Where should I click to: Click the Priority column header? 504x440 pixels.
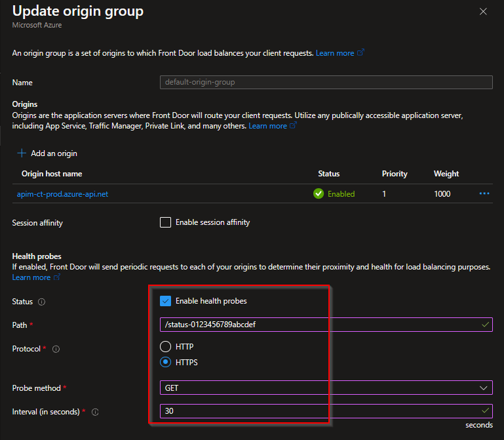point(395,174)
